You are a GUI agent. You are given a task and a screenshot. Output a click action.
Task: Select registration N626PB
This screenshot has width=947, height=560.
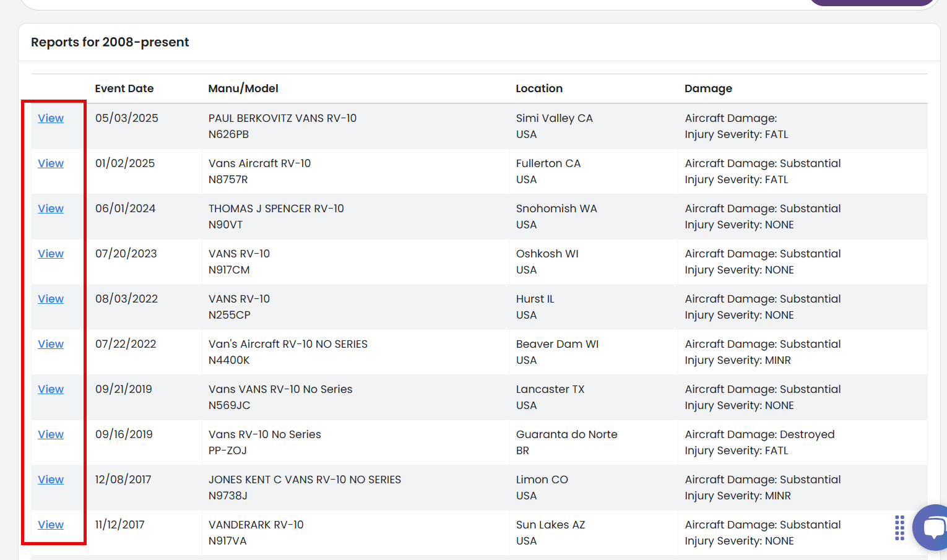click(228, 134)
